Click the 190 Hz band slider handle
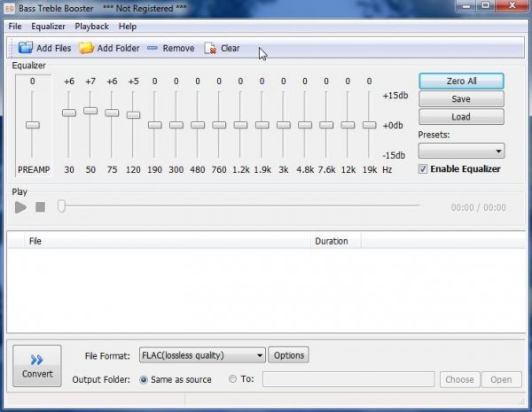532x412 pixels. coord(154,125)
